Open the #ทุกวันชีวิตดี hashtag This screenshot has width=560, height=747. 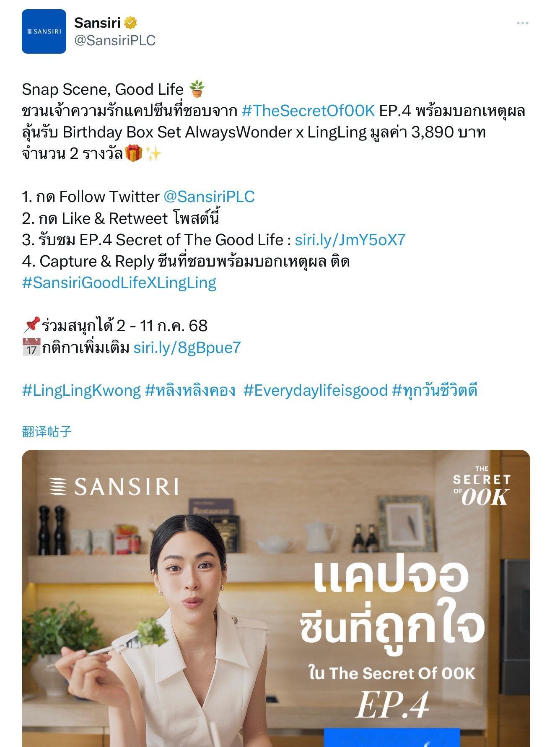(435, 390)
